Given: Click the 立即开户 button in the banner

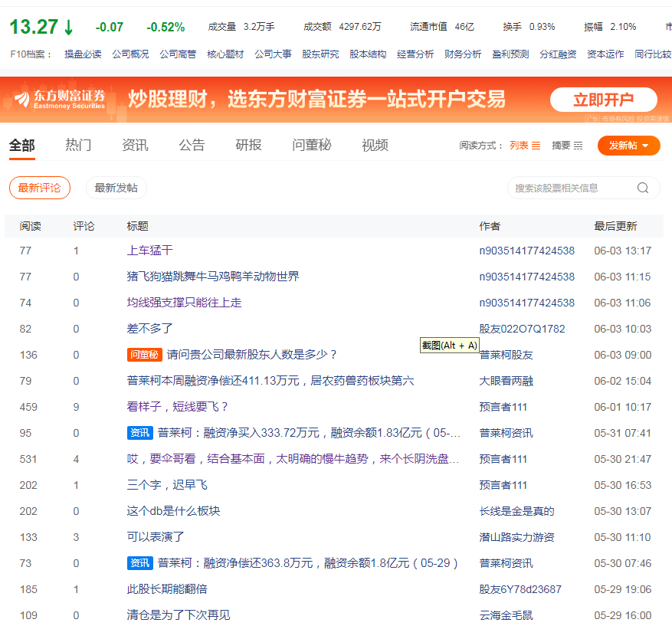Looking at the screenshot, I should (603, 100).
